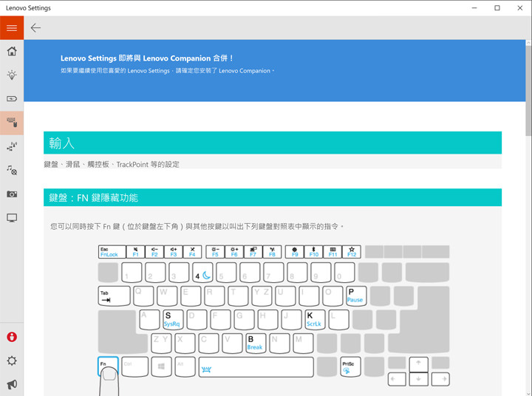Viewport: 532px width, 396px height.
Task: Open the audio settings icon
Action: click(x=12, y=170)
